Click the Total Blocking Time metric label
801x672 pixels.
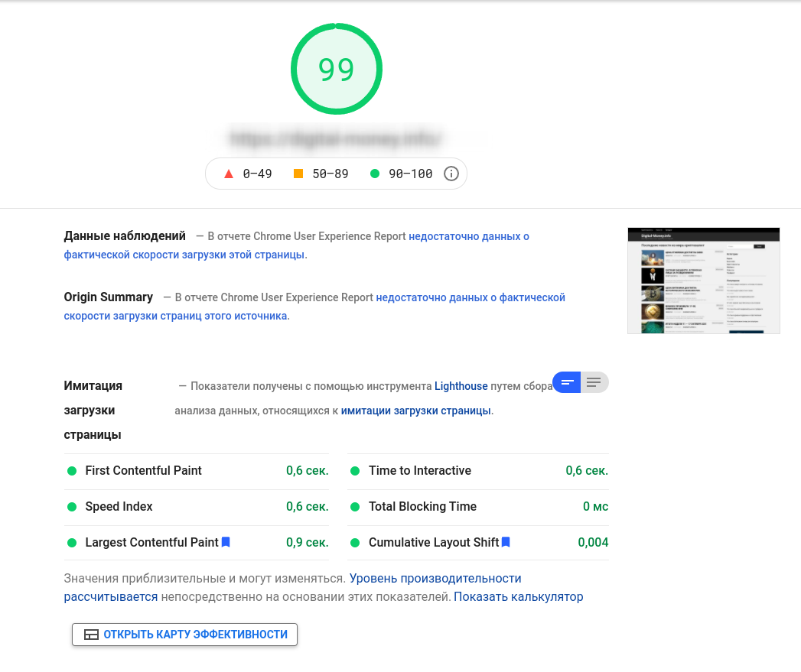tap(422, 507)
